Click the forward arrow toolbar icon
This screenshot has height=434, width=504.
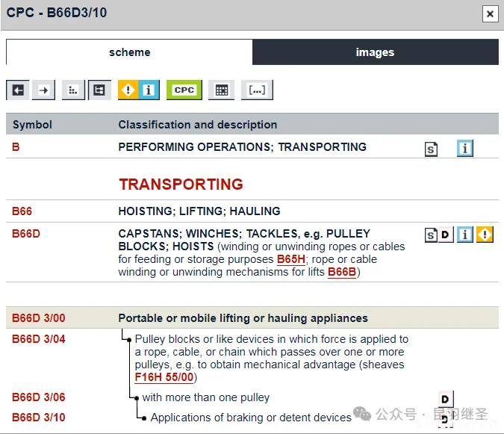[44, 90]
